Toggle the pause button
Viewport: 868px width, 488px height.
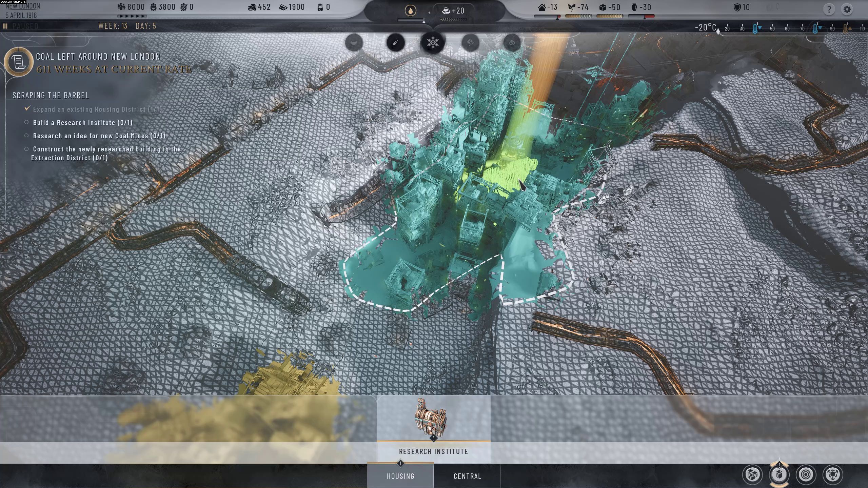(x=5, y=26)
